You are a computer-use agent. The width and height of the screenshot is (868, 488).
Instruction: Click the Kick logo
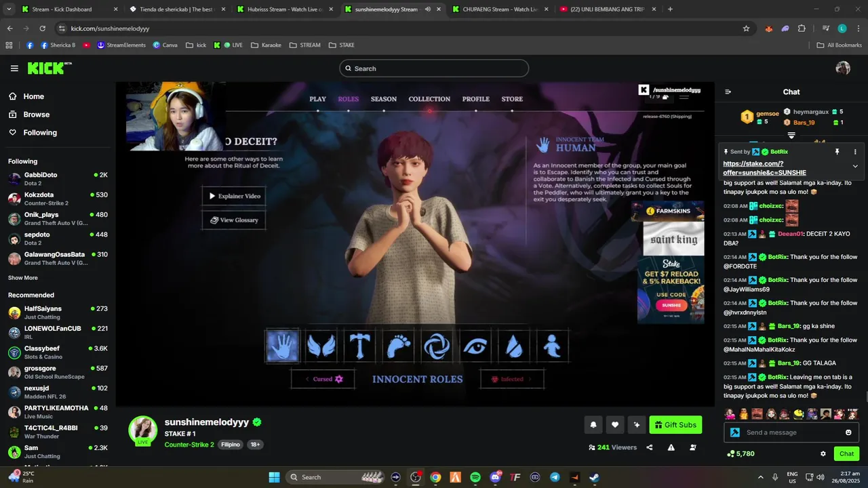point(49,68)
